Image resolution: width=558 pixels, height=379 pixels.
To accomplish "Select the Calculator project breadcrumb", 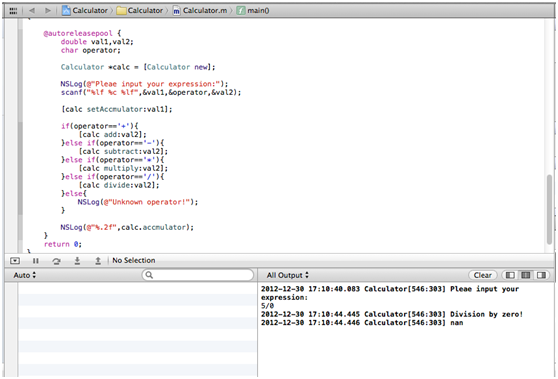I will tap(85, 11).
